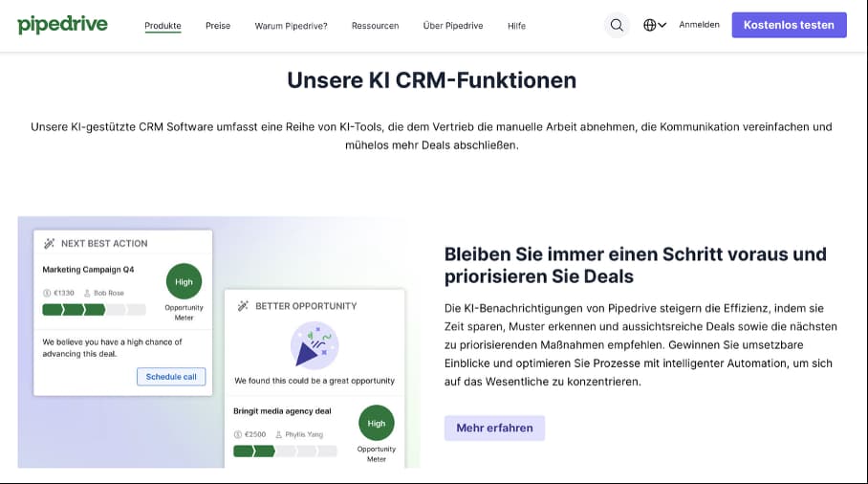The width and height of the screenshot is (868, 484).
Task: Click the Phyllis Yang name
Action: click(304, 434)
